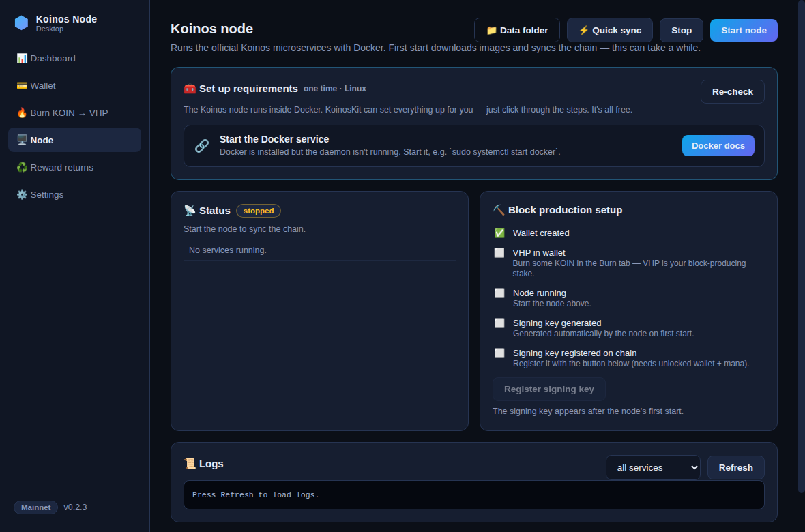Click the lightning bolt icon in Quick sync
805x532 pixels.
pyautogui.click(x=584, y=30)
